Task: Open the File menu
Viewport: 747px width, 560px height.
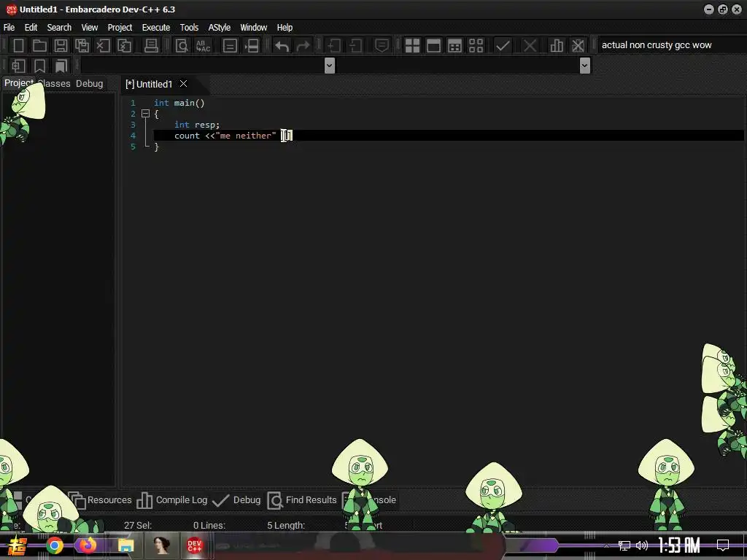Action: point(9,27)
